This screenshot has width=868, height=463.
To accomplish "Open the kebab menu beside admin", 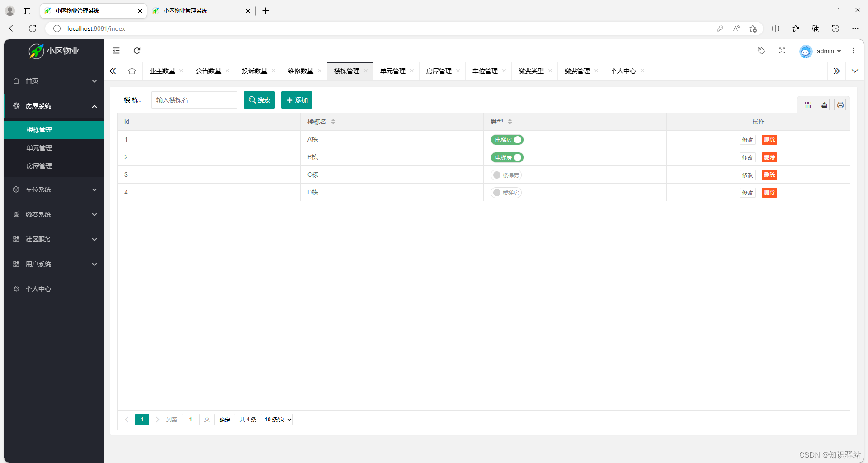I will pyautogui.click(x=854, y=51).
